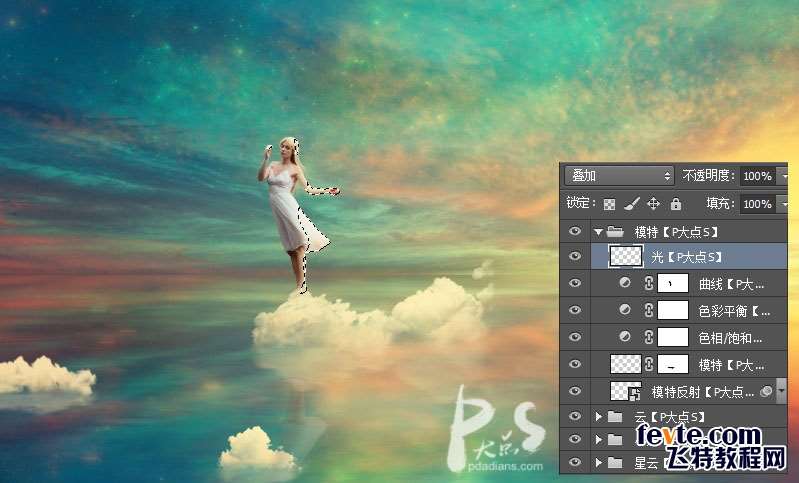Viewport: 799px width, 483px height.
Task: Hide the 云 group layer
Action: (x=574, y=416)
